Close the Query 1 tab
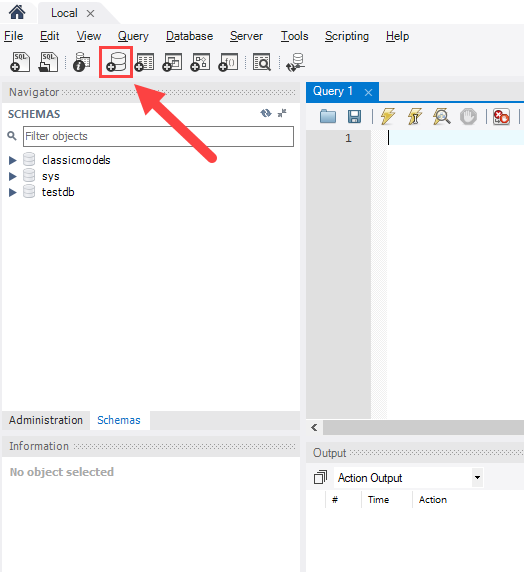Image resolution: width=524 pixels, height=572 pixels. click(368, 93)
